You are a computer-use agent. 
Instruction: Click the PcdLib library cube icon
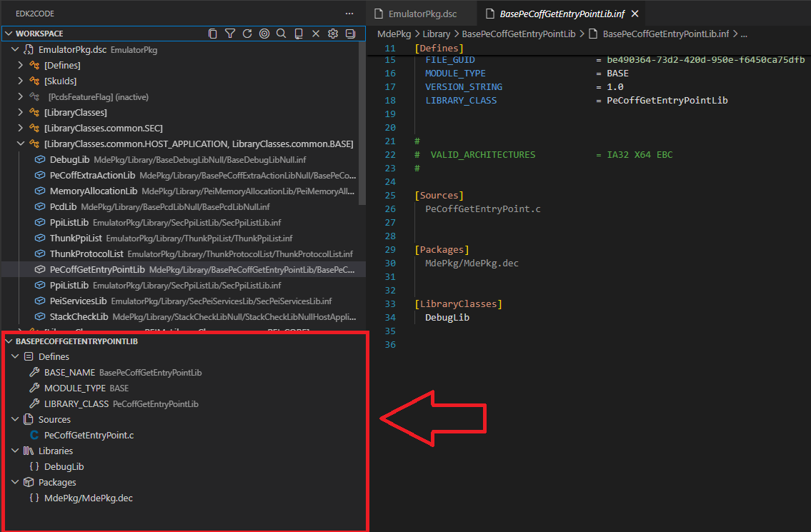[x=40, y=207]
